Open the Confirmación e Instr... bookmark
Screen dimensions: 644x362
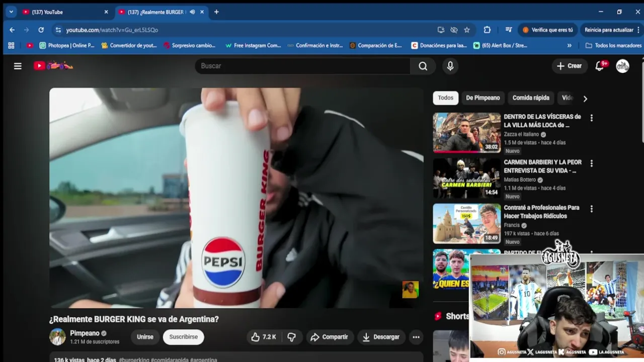pos(315,45)
